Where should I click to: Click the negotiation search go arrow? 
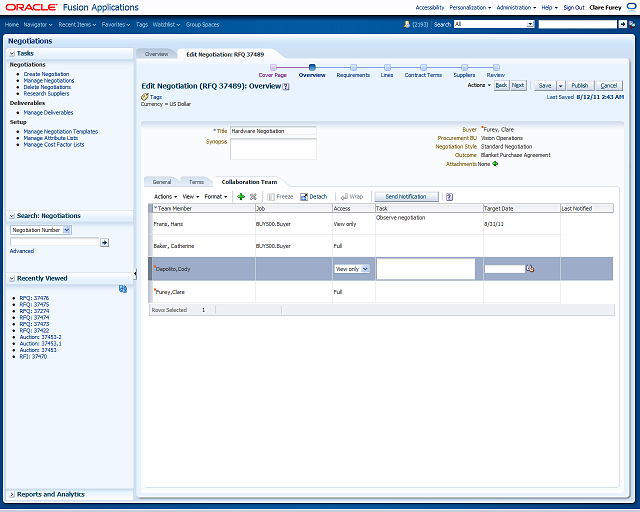tap(104, 243)
